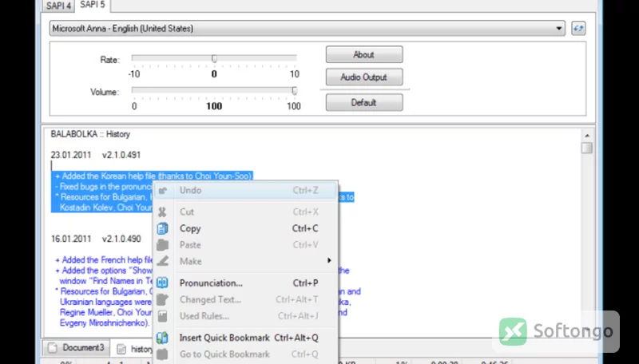
Task: Click the Document3 tab page icon
Action: coord(53,348)
